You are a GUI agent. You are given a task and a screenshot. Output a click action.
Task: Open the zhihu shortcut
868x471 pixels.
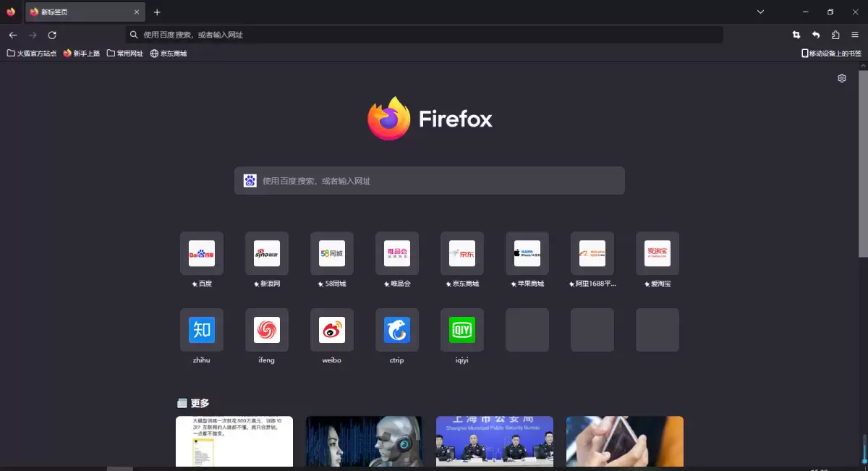click(201, 329)
